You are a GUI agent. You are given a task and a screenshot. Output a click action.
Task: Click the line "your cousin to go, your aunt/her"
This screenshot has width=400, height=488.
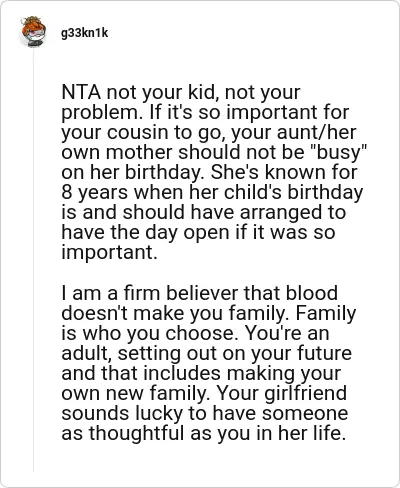(209, 133)
